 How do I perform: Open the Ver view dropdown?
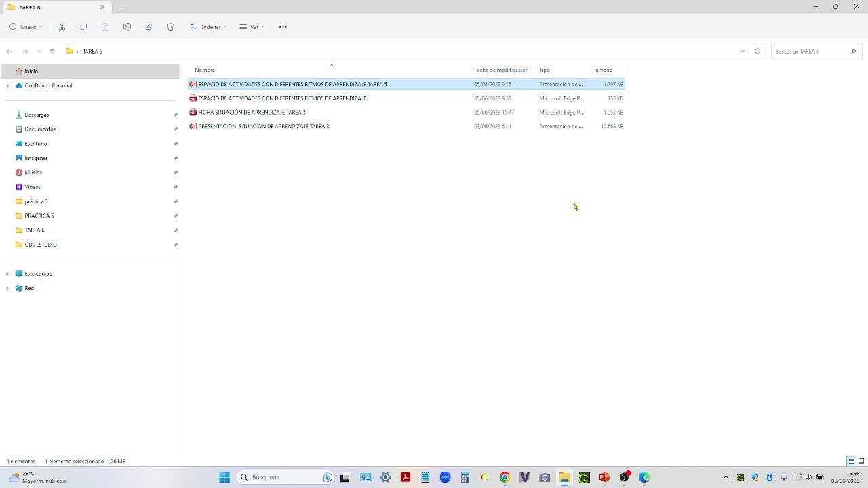tap(252, 27)
